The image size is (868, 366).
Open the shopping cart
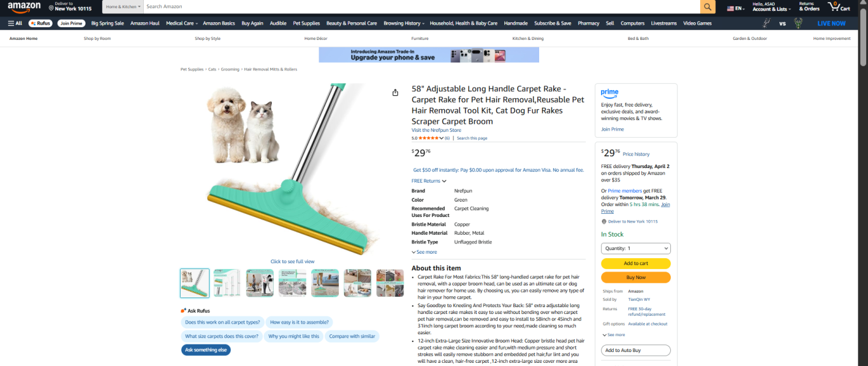coord(839,7)
